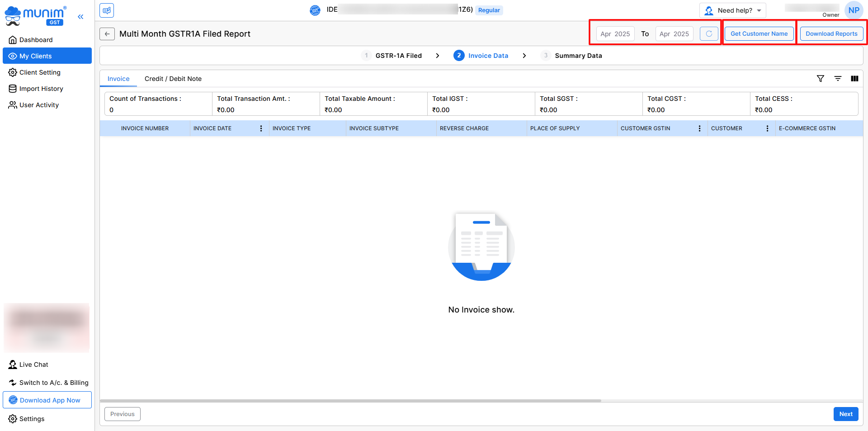The image size is (868, 431).
Task: Select GSTR-1A Filed step
Action: pos(398,56)
